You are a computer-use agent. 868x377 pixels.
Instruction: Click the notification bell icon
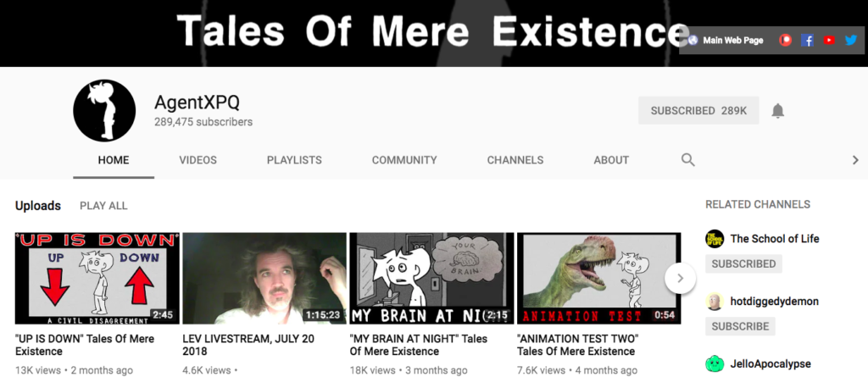click(x=778, y=111)
